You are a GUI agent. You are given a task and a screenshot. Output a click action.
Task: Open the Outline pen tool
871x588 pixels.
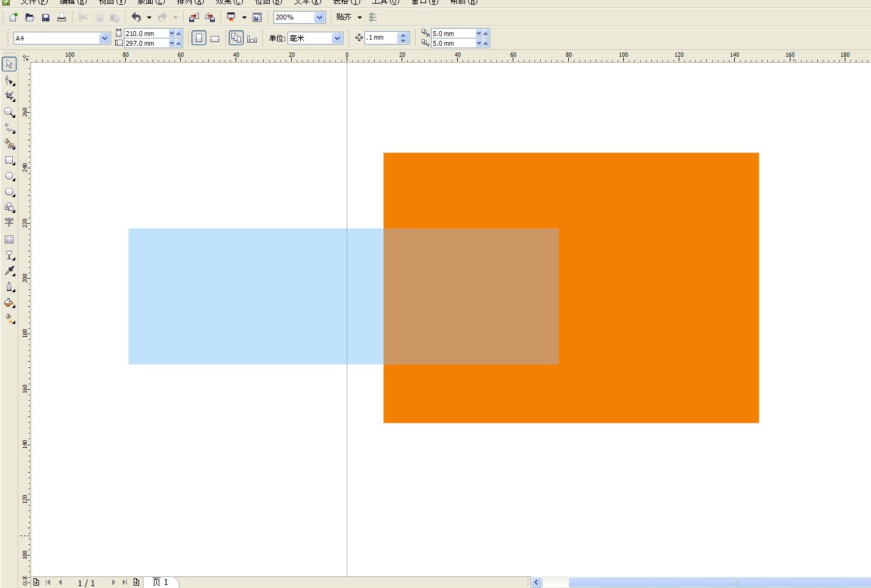coord(9,287)
